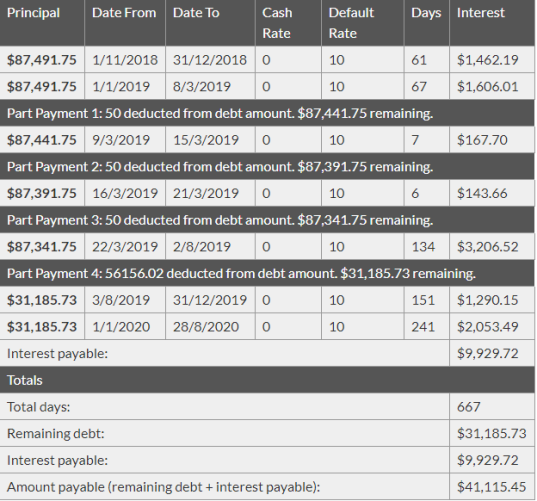Select the Part Payment 3 banner row

point(267,220)
